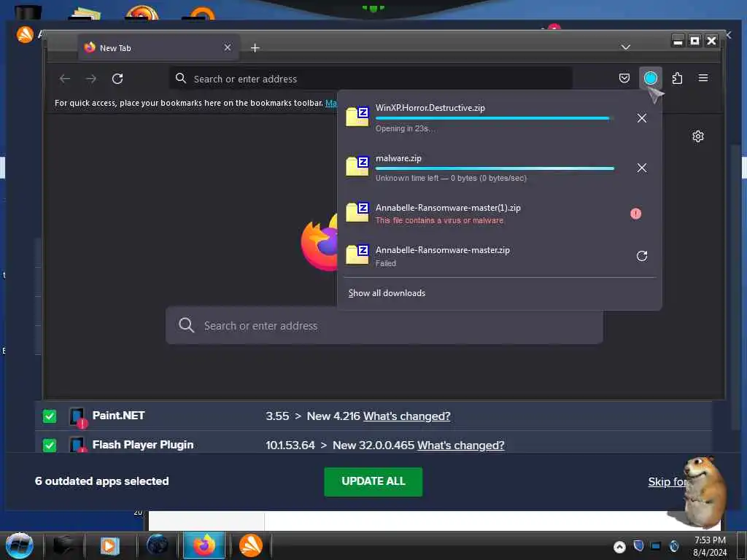This screenshot has height=560, width=747.
Task: Click the WinXP.Horror.Destructive.zip file icon
Action: pos(357,116)
